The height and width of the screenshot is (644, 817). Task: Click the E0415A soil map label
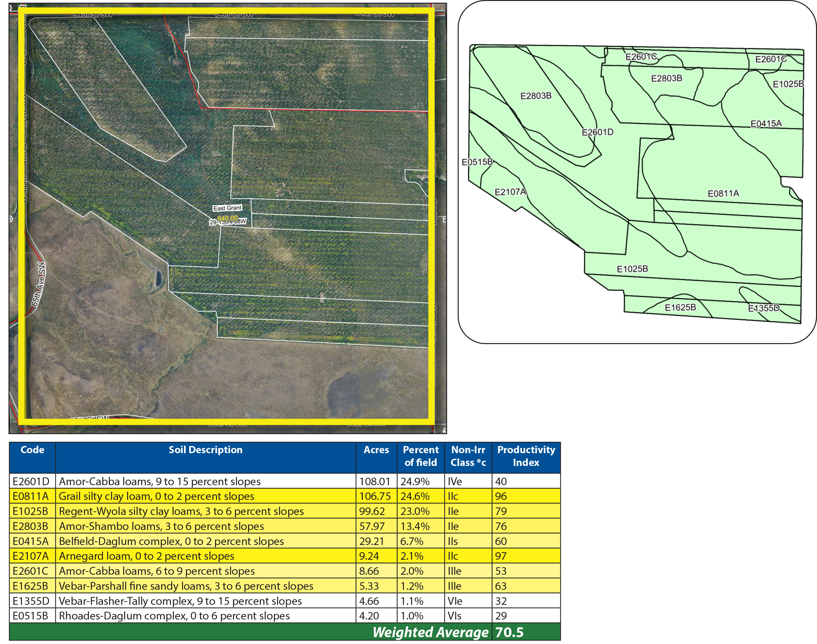click(x=766, y=124)
